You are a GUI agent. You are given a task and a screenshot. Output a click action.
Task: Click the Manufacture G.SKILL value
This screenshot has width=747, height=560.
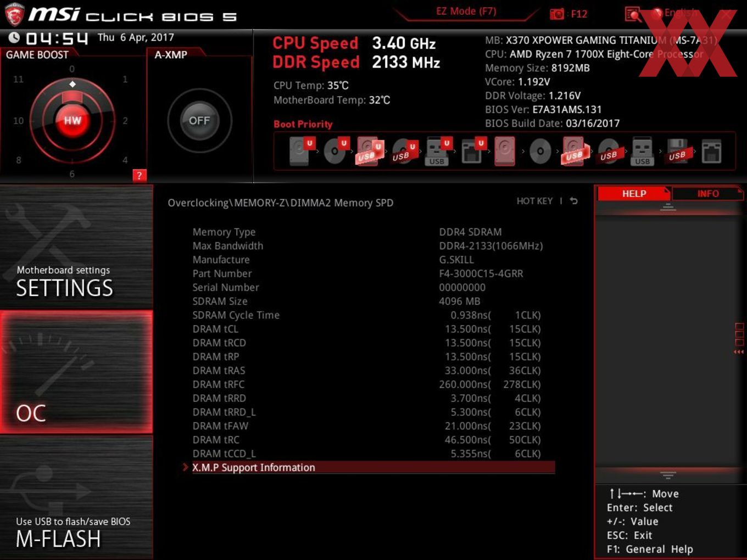pos(456,260)
